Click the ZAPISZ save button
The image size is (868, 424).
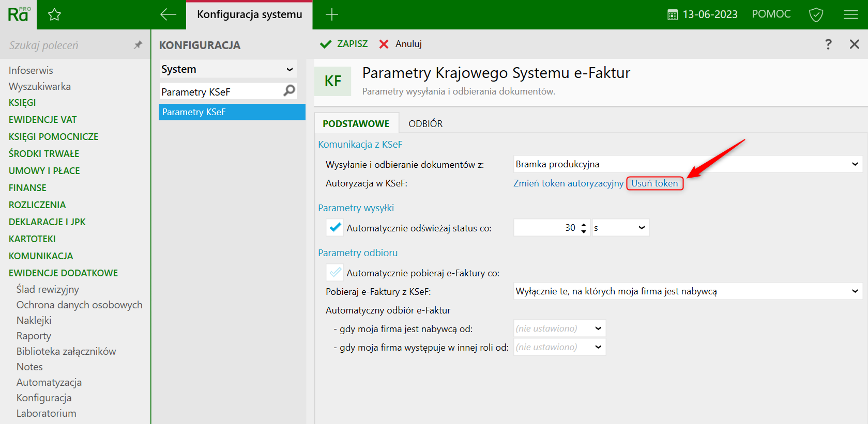tap(344, 44)
